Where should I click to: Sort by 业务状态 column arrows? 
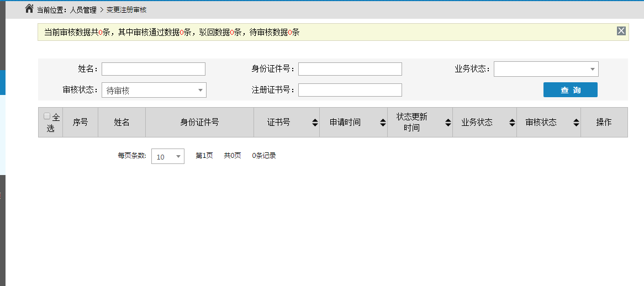512,123
